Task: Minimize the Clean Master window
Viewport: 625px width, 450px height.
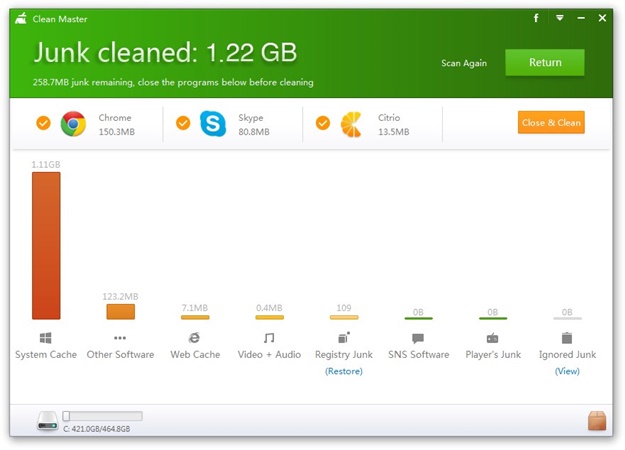Action: pos(581,18)
